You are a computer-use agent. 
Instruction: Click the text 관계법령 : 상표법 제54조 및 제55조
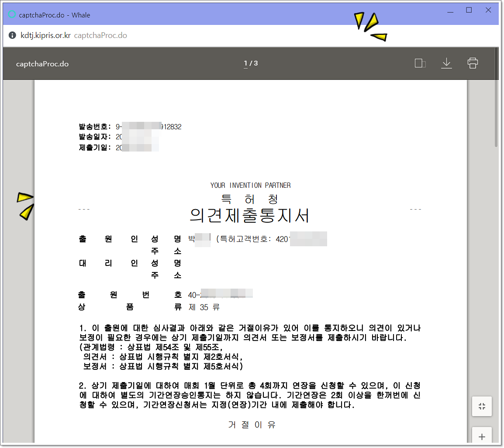pos(151,347)
